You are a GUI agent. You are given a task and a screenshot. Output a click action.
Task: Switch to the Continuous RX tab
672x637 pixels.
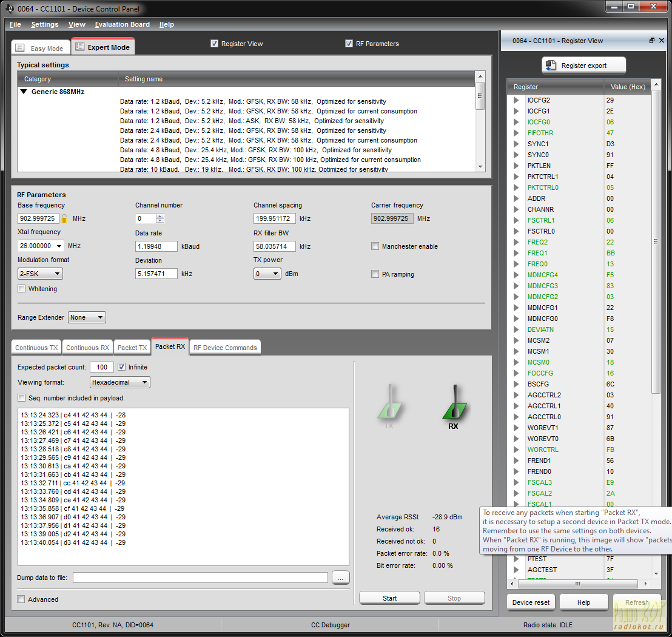(x=87, y=348)
